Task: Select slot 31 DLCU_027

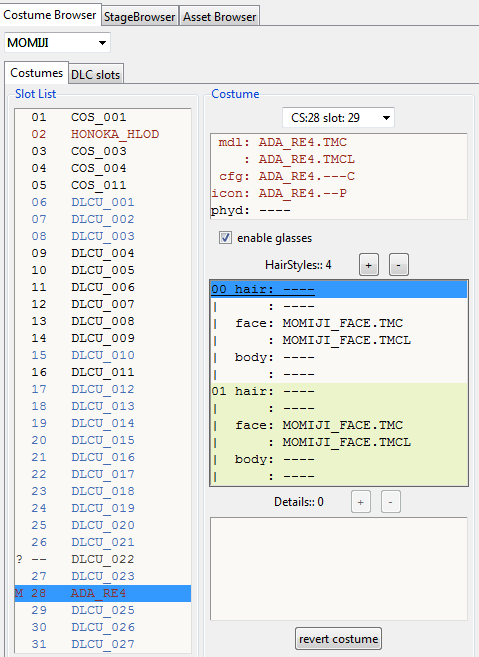Action: click(x=103, y=644)
